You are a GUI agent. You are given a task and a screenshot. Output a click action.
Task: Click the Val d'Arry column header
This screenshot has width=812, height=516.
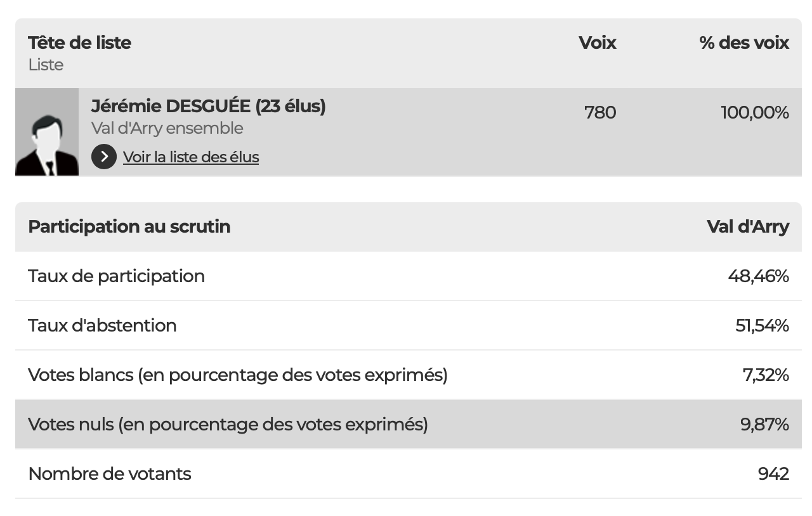click(x=747, y=226)
